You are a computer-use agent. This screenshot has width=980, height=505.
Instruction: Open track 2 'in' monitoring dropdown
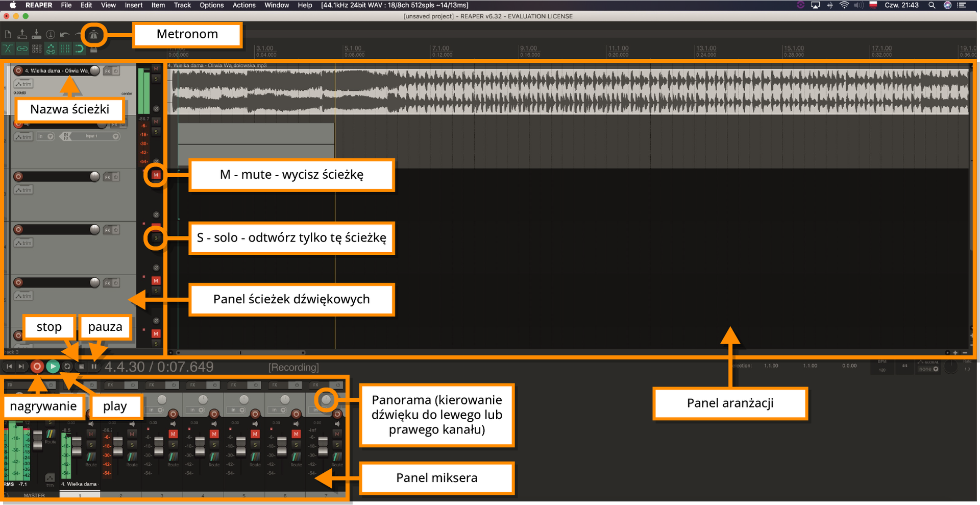pos(45,136)
